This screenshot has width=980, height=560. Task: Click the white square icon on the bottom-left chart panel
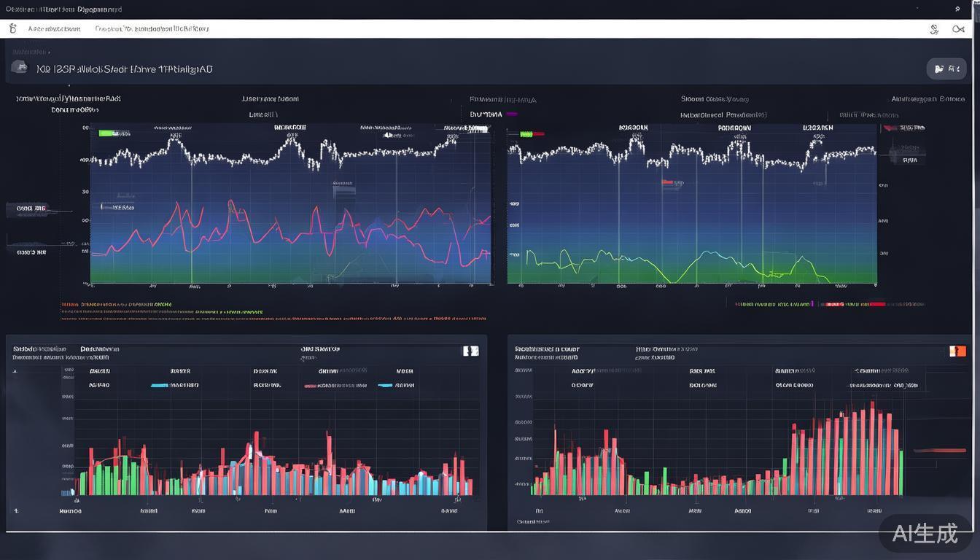[x=471, y=351]
